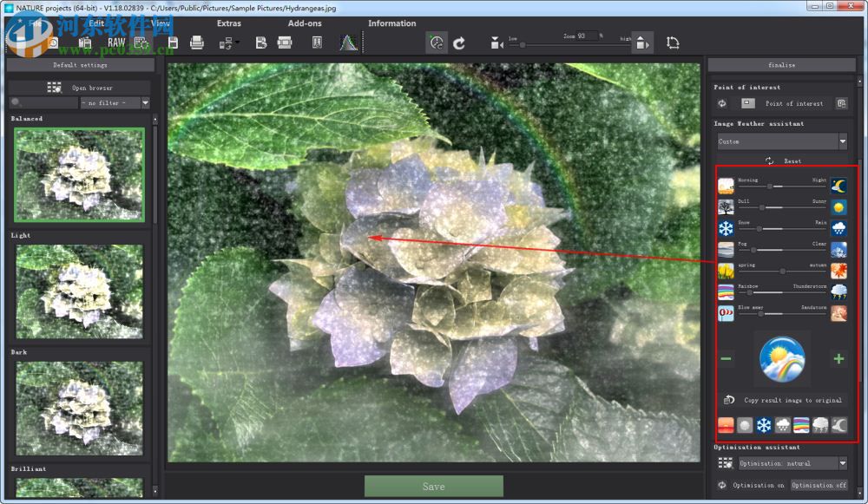Select the Print icon in the toolbar

click(198, 42)
